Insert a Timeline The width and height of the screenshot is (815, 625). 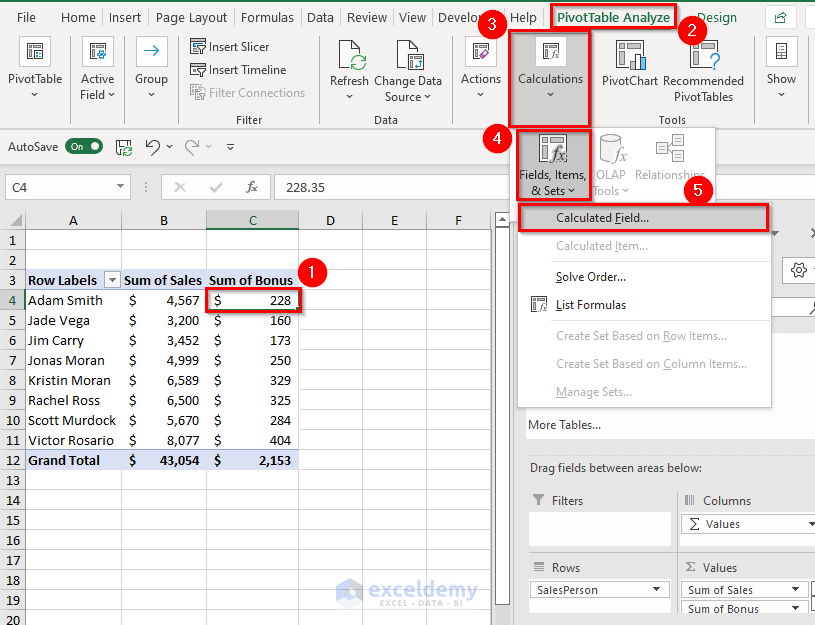tap(235, 69)
